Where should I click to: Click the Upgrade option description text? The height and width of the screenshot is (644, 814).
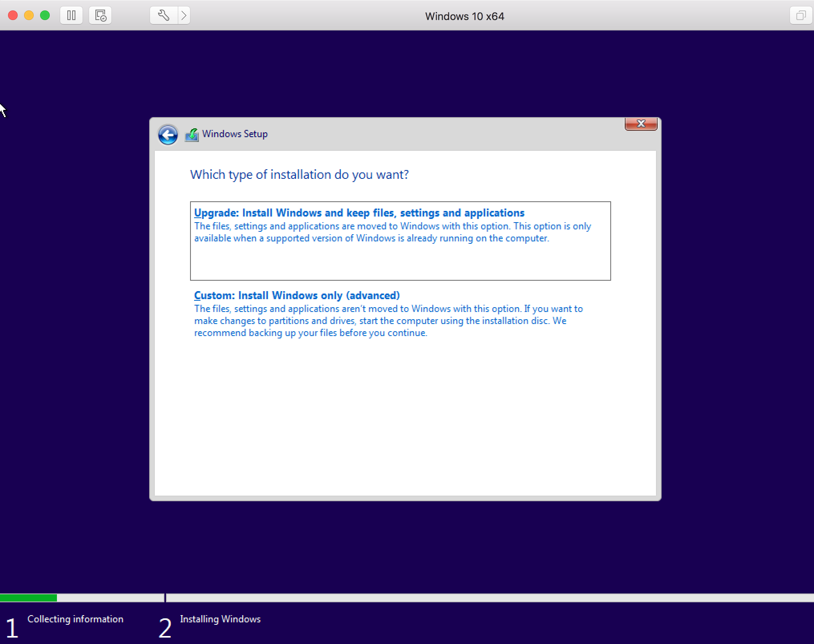(393, 232)
